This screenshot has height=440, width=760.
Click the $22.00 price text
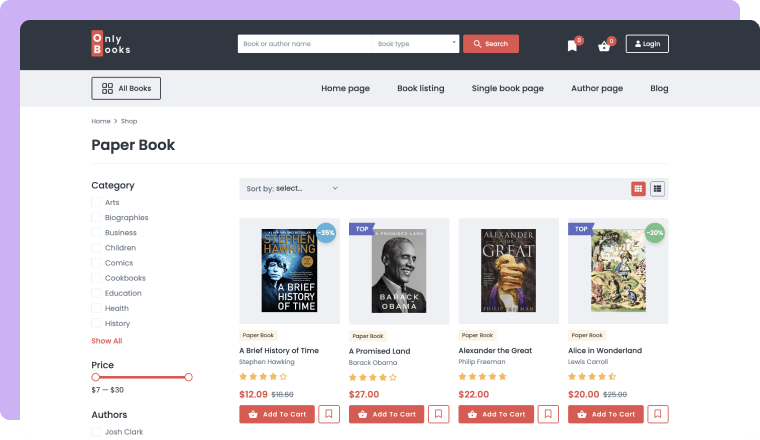pos(474,394)
